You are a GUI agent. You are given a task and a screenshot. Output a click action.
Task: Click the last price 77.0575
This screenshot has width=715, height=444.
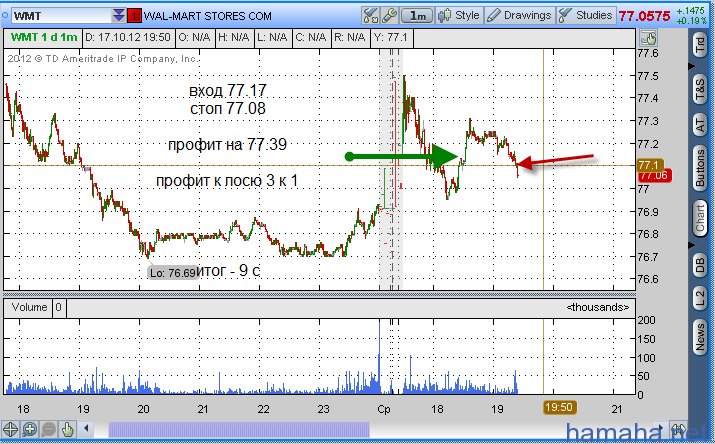644,16
